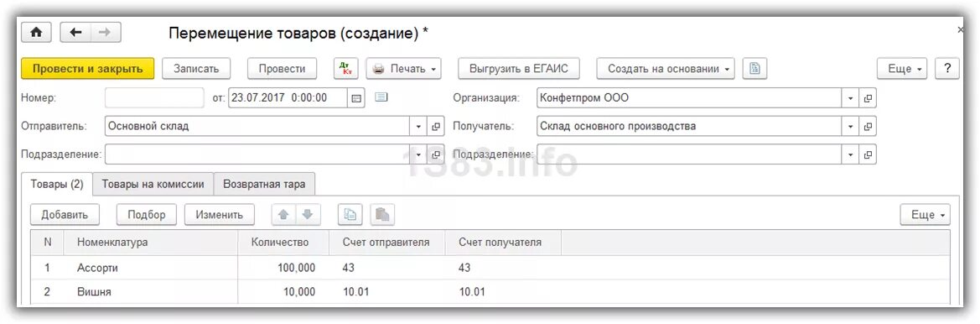Click quantity 100,000 for Ассорти
The height and width of the screenshot is (324, 980).
(283, 268)
